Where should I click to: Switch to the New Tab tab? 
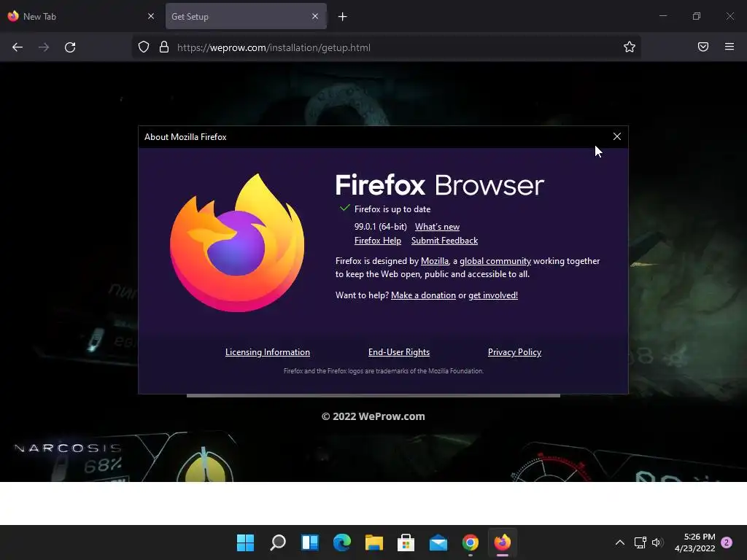(81, 16)
